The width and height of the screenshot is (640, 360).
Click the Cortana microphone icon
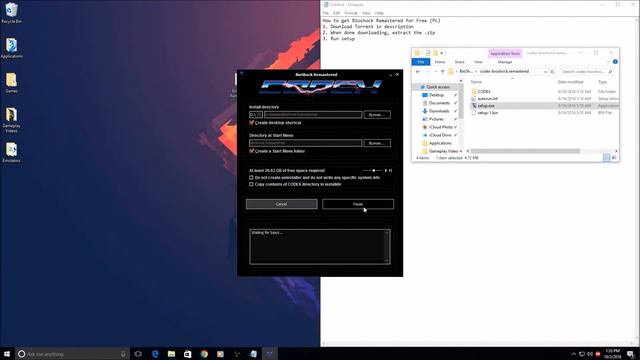(x=123, y=354)
